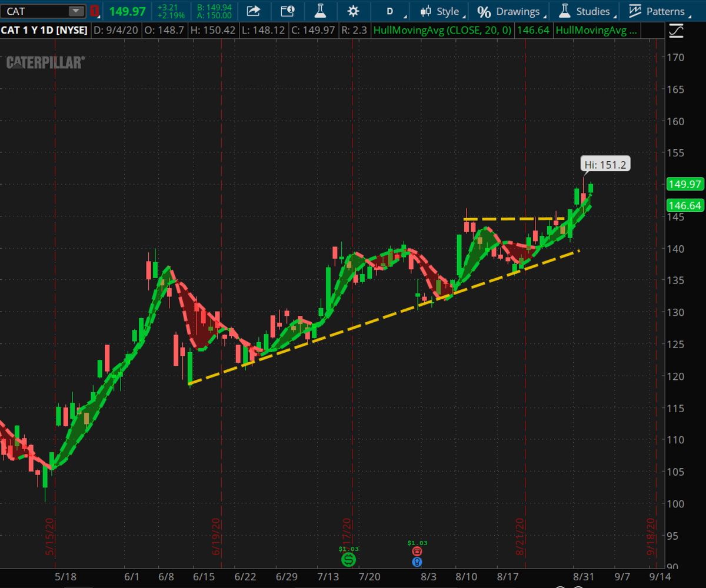Open chart settings gear icon

(x=353, y=11)
